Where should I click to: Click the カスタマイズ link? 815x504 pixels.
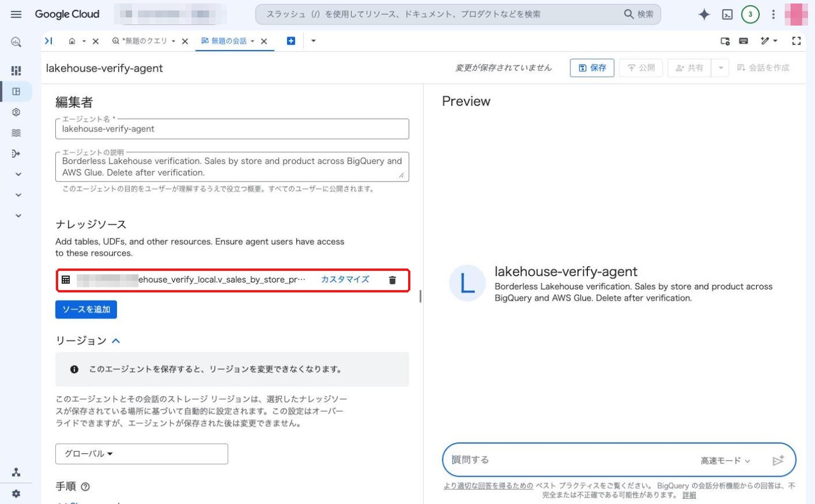point(345,279)
